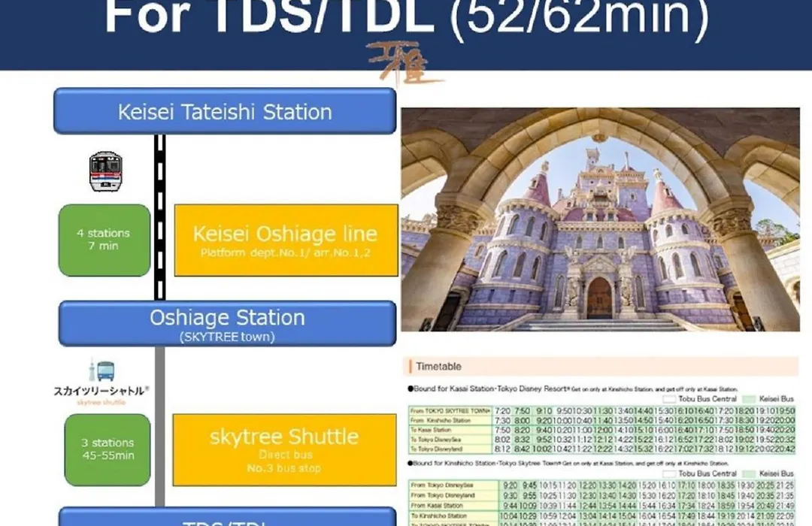This screenshot has height=526, width=812.
Task: Click Tobu Bus Central swatch in Kasai-bound legend
Action: (670, 399)
